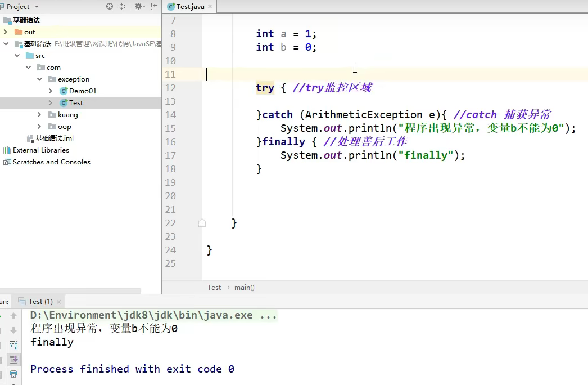Click the Test breadcrumb
Image resolution: width=588 pixels, height=385 pixels.
pyautogui.click(x=214, y=287)
